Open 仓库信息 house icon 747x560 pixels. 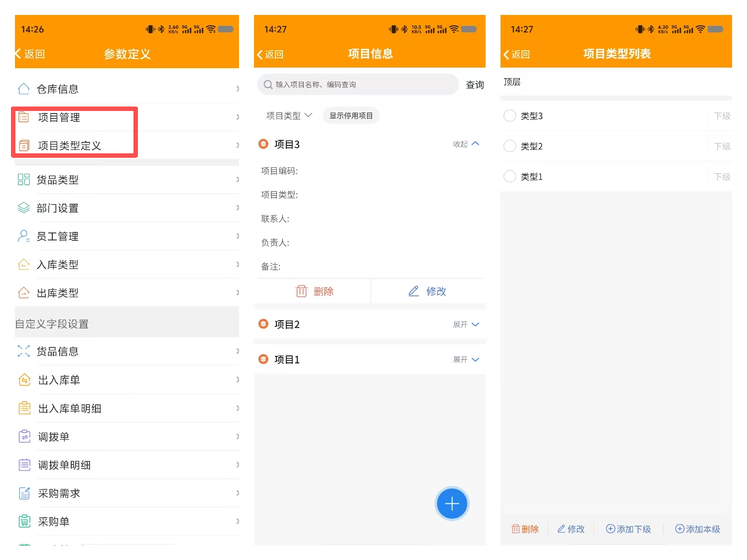click(x=23, y=89)
